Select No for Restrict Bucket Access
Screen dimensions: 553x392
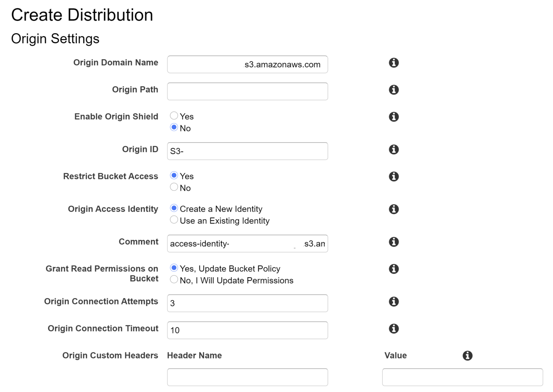(174, 187)
